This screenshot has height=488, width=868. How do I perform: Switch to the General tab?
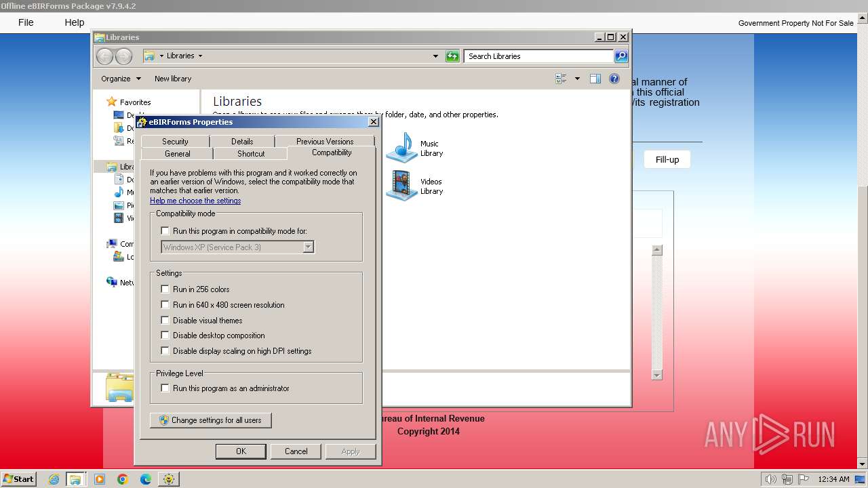pos(177,154)
